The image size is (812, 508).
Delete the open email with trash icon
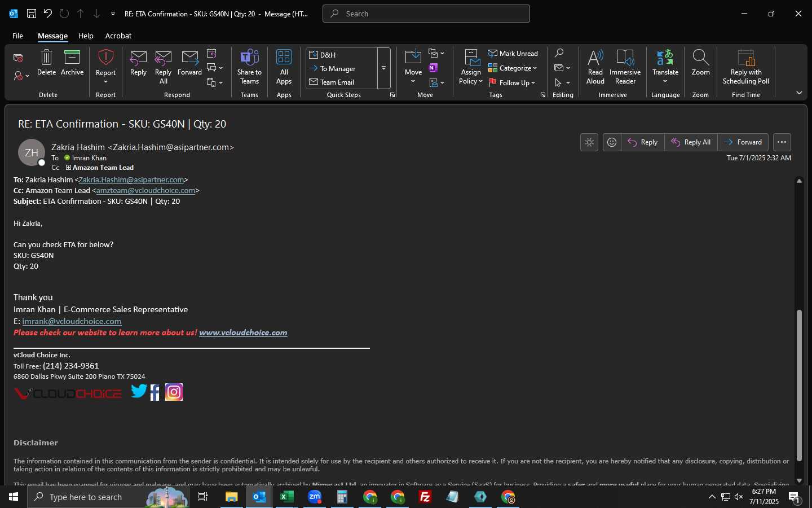46,63
